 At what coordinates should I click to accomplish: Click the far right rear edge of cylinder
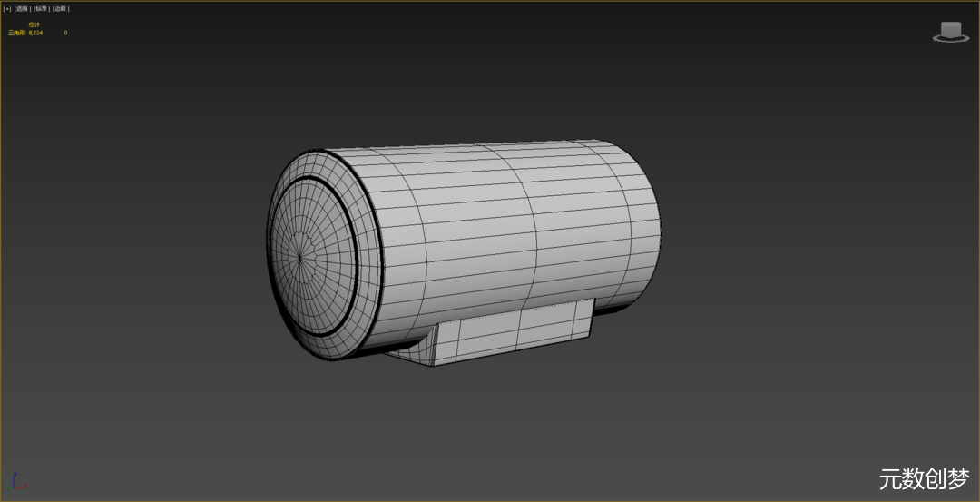658,227
